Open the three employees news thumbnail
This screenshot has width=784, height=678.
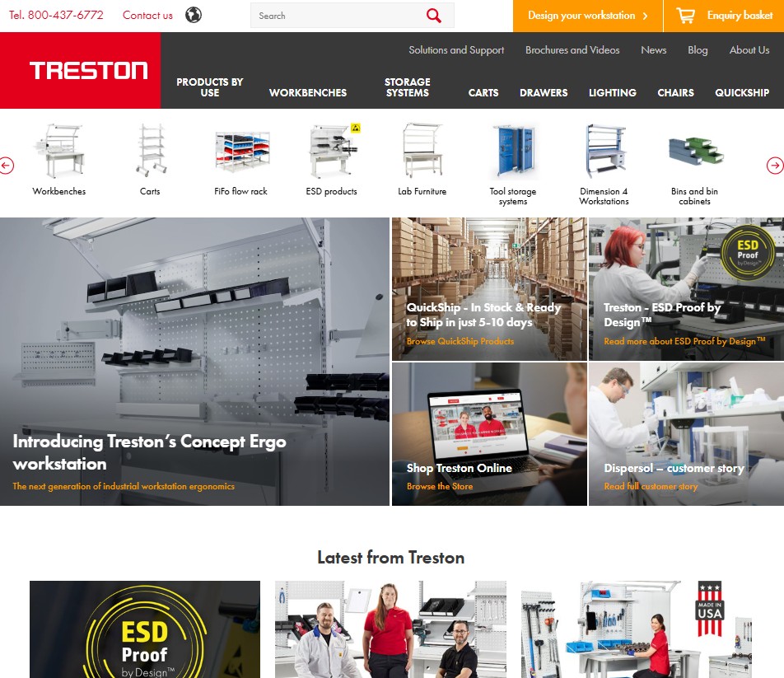[390, 629]
